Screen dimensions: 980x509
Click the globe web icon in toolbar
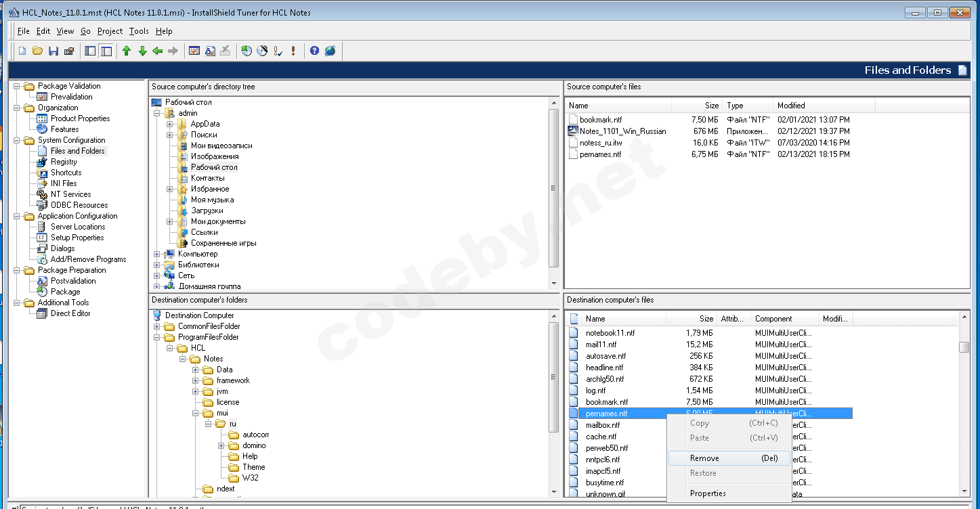pyautogui.click(x=330, y=51)
